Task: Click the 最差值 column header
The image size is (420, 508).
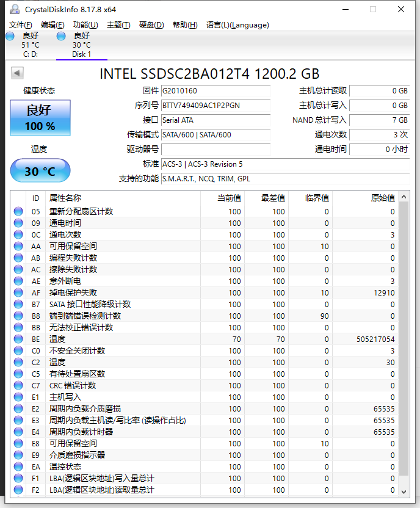Action: click(x=267, y=198)
